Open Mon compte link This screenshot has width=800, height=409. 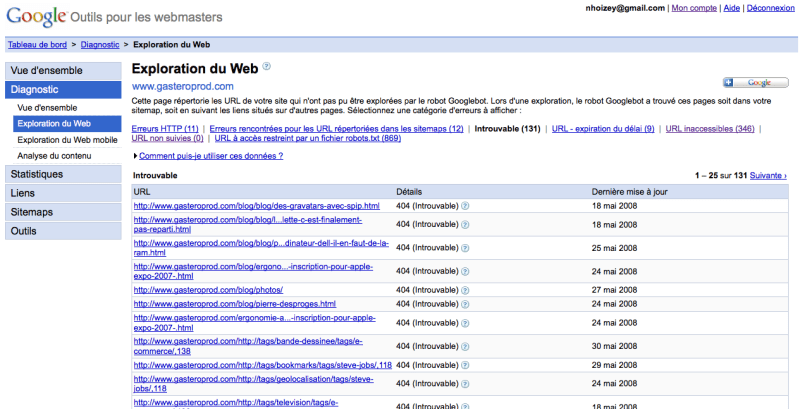(x=694, y=8)
